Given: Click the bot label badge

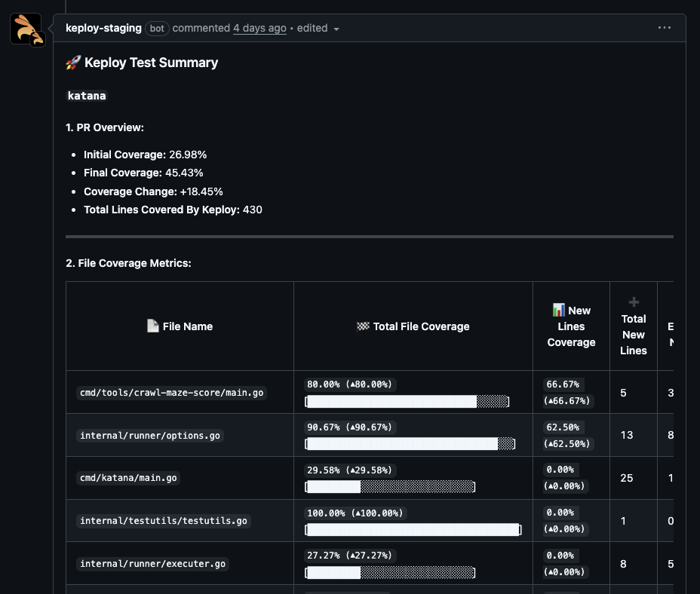Looking at the screenshot, I should [157, 29].
